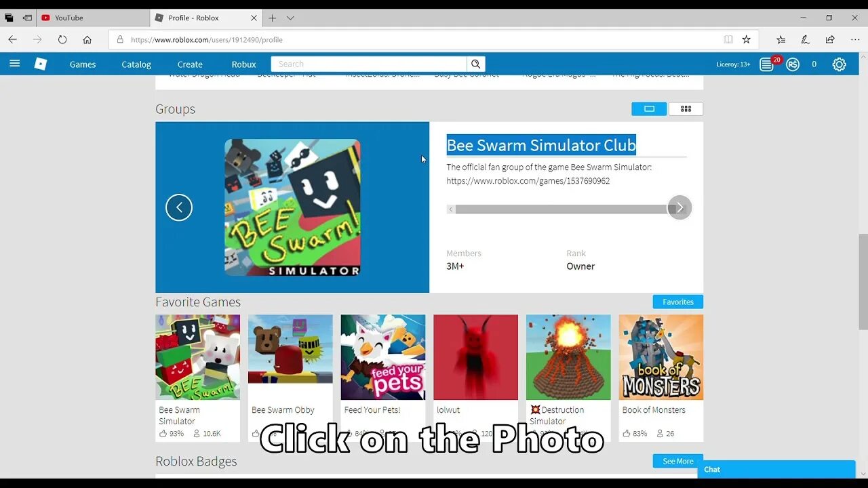Viewport: 868px width, 488px height.
Task: Click the site lock icon
Action: (120, 39)
